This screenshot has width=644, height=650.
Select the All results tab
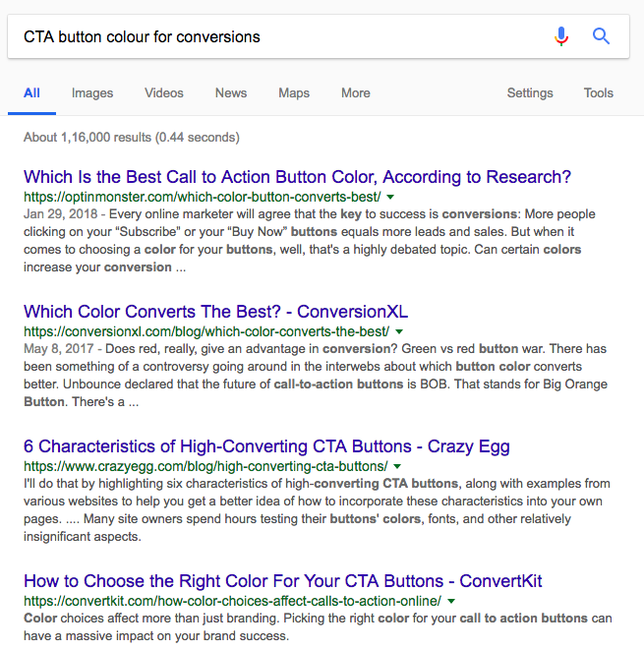pyautogui.click(x=31, y=93)
